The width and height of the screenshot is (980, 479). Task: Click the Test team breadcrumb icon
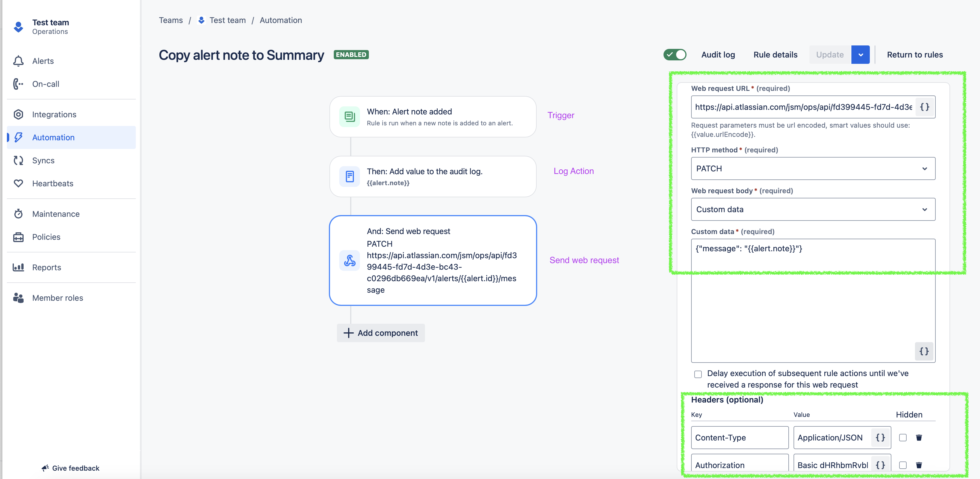coord(201,20)
